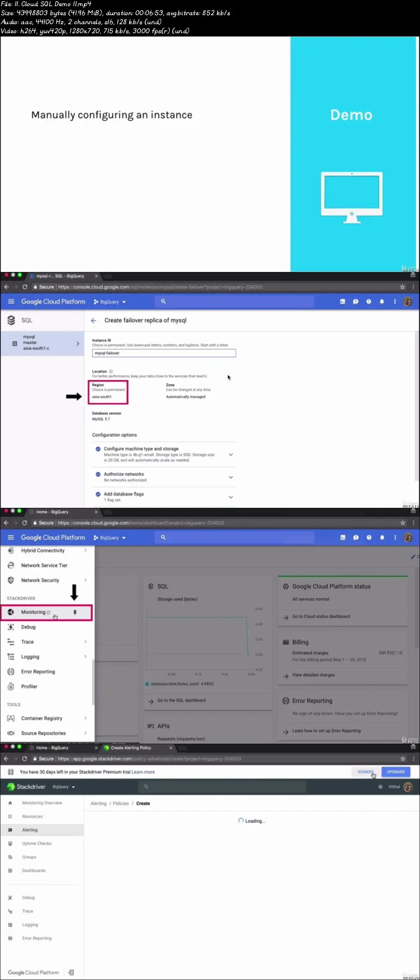Bookmark star in failover replica browser window
This screenshot has height=980, width=420.
(402, 287)
